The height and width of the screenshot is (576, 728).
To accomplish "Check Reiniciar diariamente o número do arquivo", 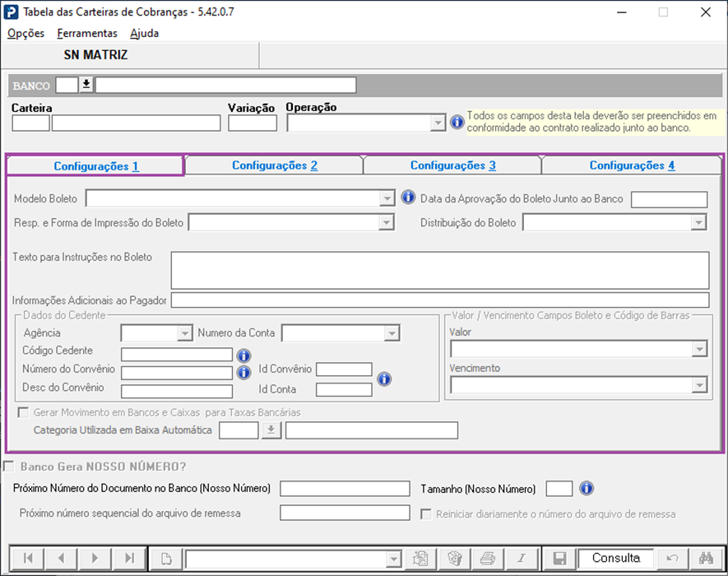I will [x=425, y=514].
